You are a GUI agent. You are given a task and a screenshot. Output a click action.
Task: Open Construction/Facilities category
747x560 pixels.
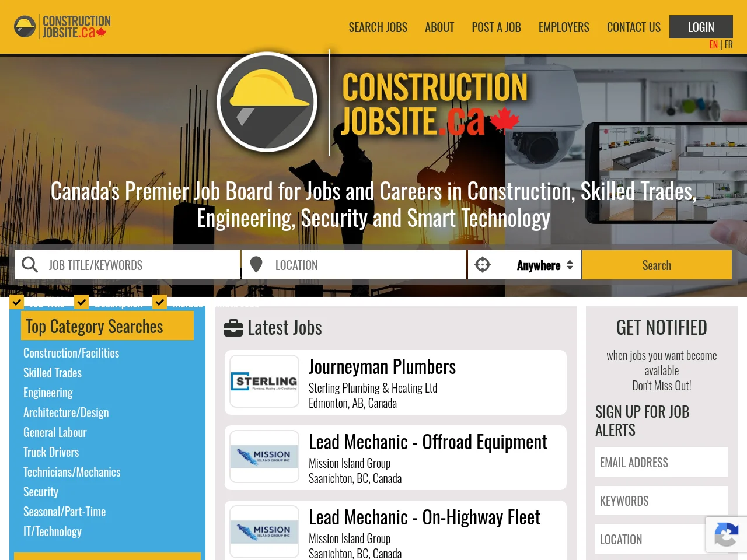point(71,353)
